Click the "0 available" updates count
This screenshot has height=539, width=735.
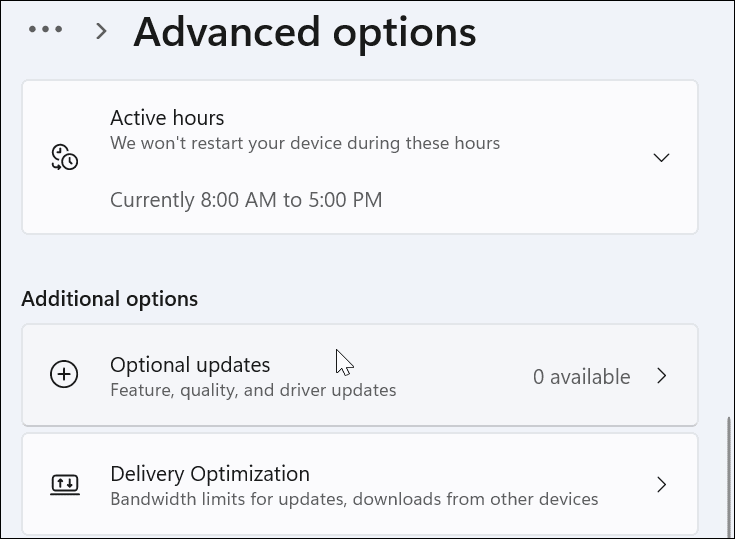click(x=581, y=377)
